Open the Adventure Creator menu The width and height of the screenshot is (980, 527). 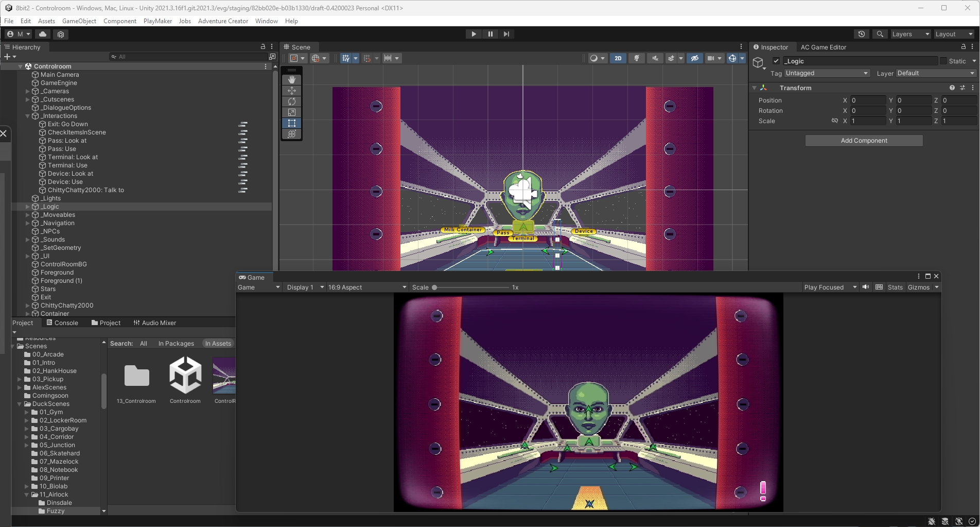[x=223, y=21]
